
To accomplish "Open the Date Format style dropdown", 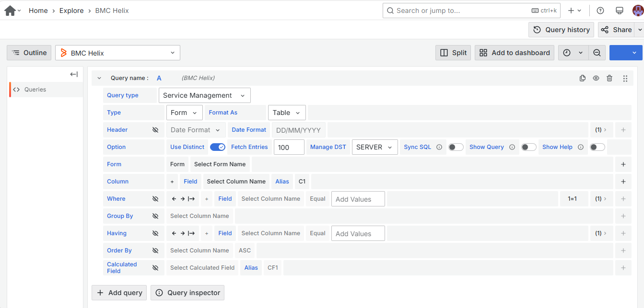I will pyautogui.click(x=196, y=130).
